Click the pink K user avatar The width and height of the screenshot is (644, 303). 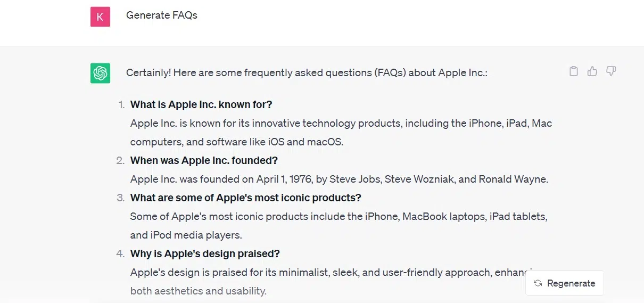[100, 17]
